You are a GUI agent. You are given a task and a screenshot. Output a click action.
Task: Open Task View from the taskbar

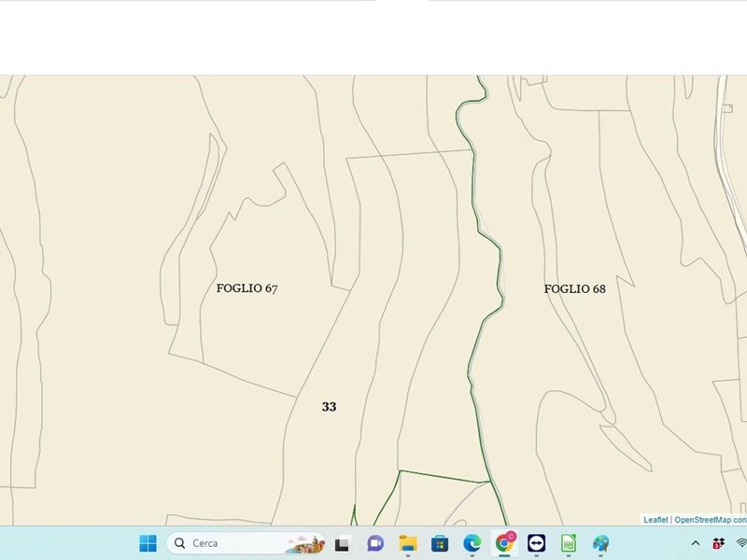tap(342, 543)
